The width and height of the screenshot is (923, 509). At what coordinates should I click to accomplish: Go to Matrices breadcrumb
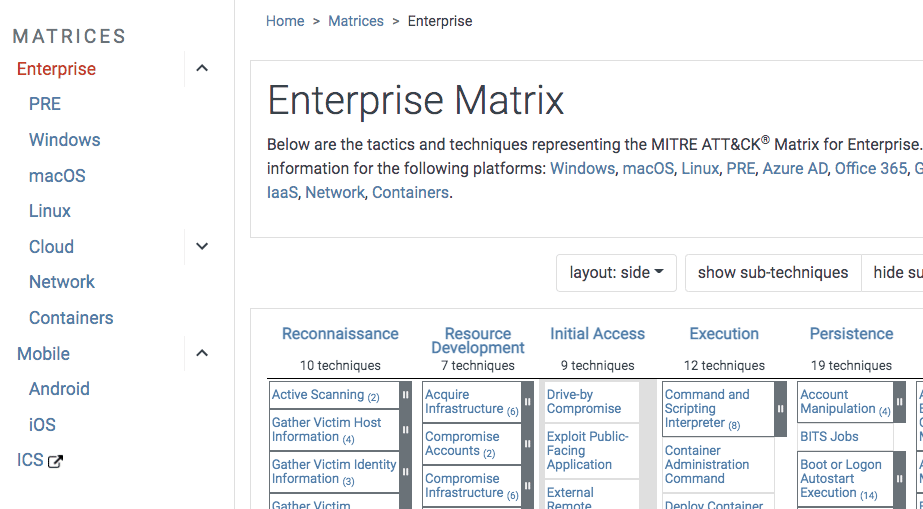pyautogui.click(x=356, y=21)
